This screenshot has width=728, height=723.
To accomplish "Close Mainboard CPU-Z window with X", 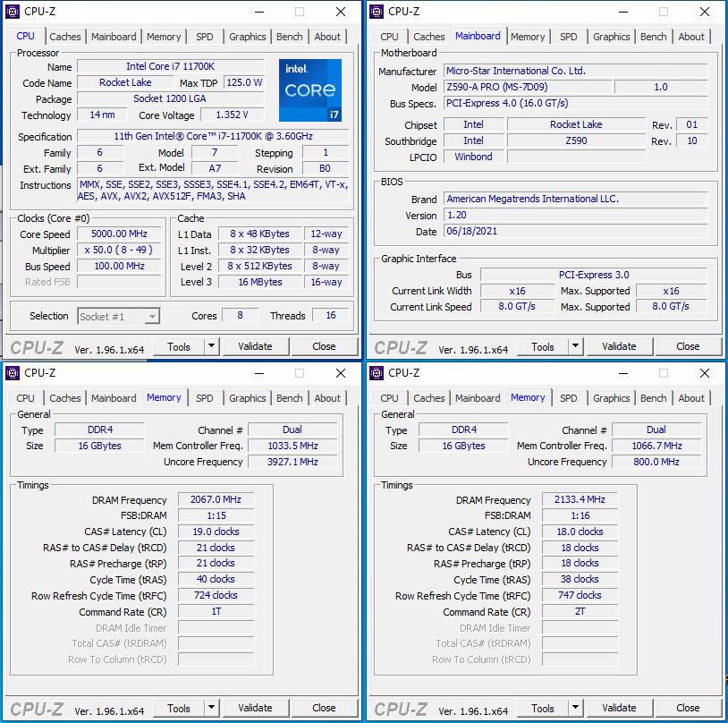I will tap(705, 12).
